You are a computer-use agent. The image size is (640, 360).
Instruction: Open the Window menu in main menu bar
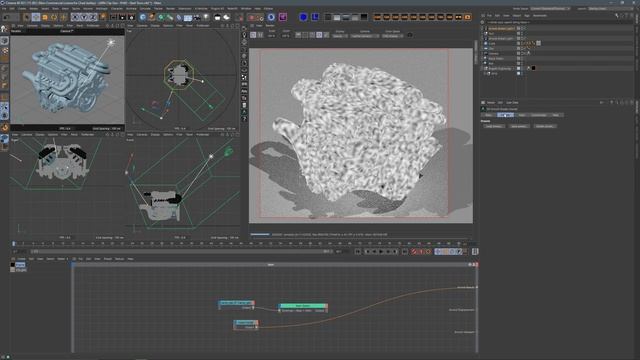tap(246, 8)
